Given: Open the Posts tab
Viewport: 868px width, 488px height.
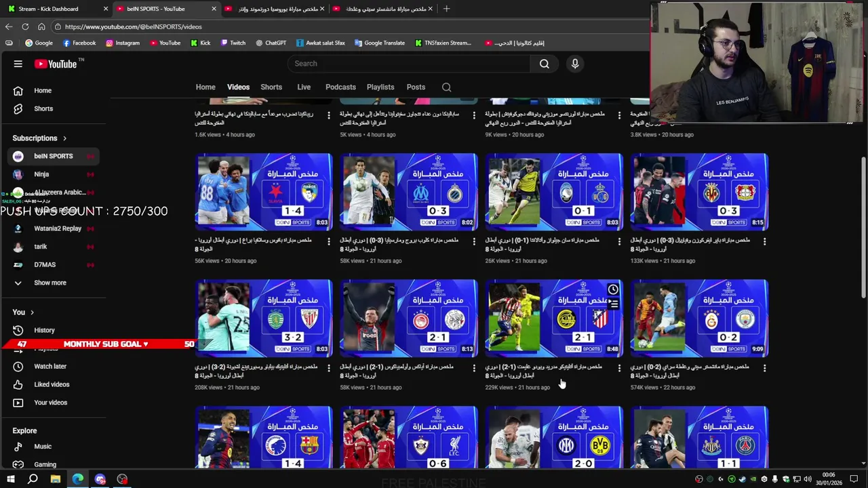Looking at the screenshot, I should click(416, 87).
